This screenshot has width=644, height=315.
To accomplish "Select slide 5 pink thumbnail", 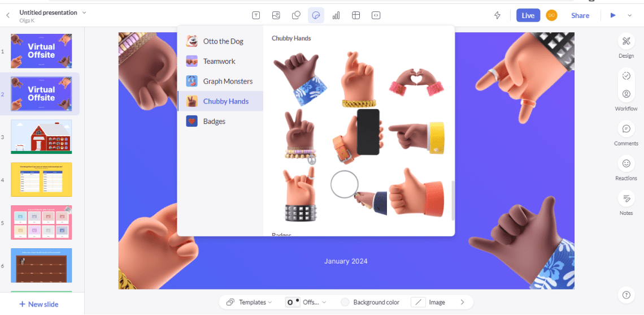I will pos(41,222).
